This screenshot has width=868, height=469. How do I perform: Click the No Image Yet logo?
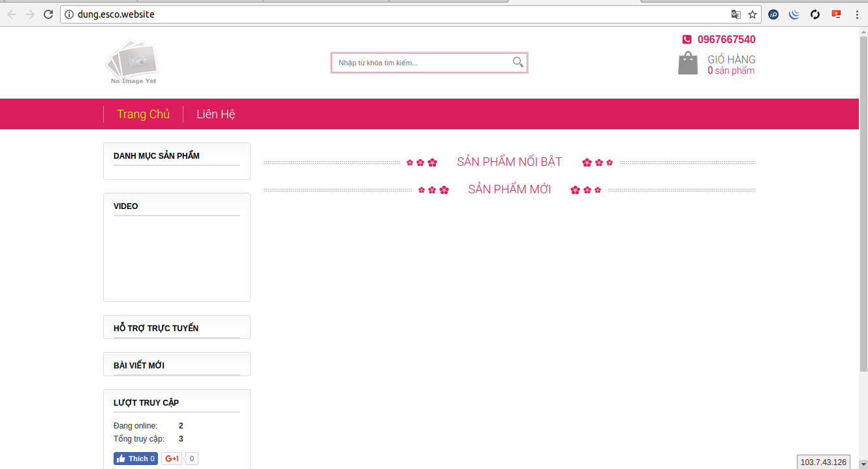(132, 62)
